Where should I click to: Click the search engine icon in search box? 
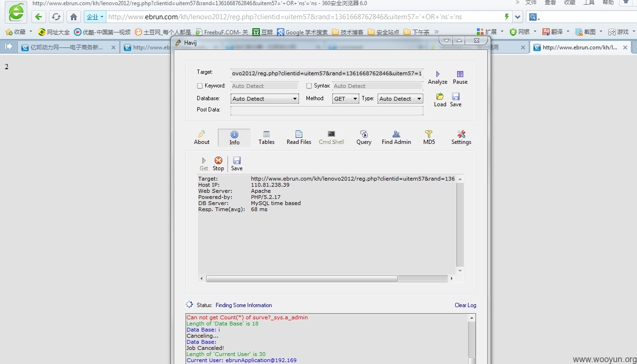tap(533, 17)
